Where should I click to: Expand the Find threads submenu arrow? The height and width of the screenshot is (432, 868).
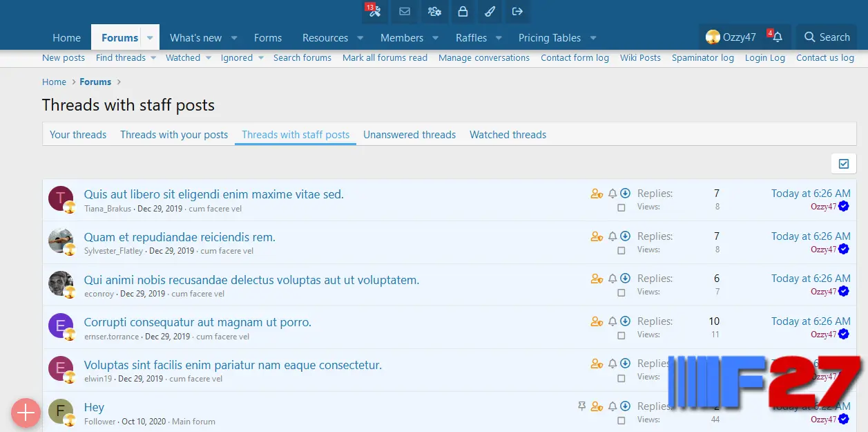152,58
